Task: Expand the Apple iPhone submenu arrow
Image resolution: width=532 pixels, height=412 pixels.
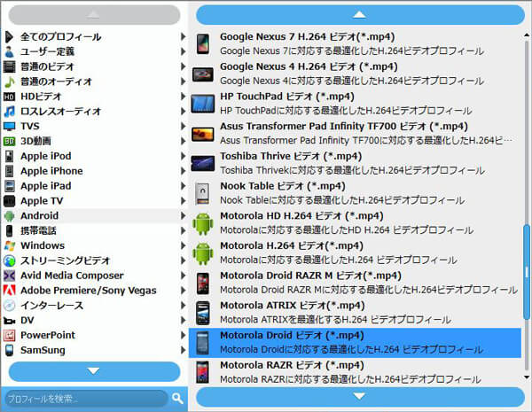Action: [x=183, y=171]
